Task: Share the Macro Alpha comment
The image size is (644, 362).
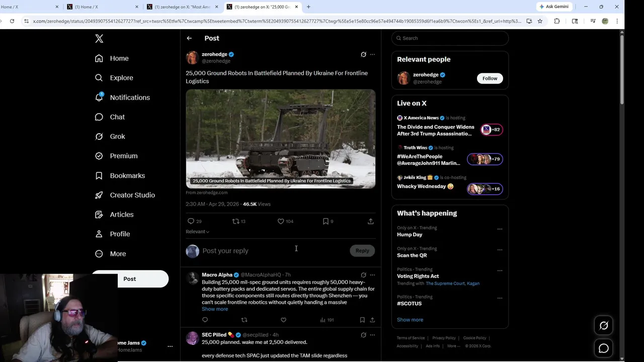Action: point(372,320)
